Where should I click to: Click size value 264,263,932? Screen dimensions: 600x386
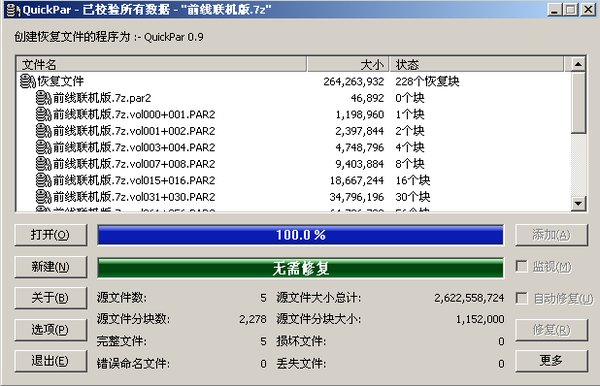[x=354, y=81]
